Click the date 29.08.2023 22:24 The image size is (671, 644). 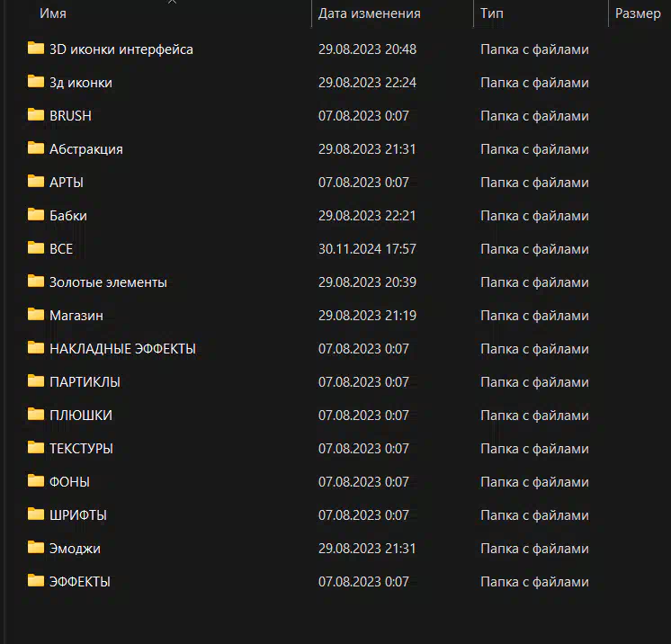click(x=367, y=83)
